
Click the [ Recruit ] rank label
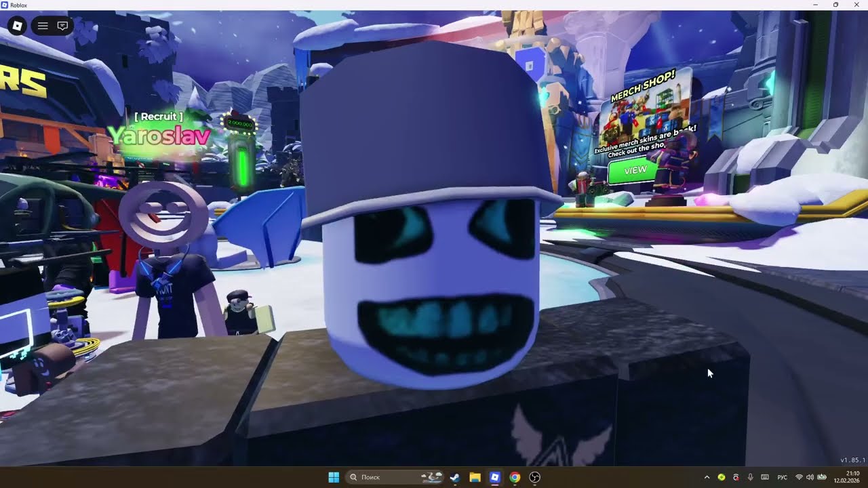pyautogui.click(x=159, y=117)
